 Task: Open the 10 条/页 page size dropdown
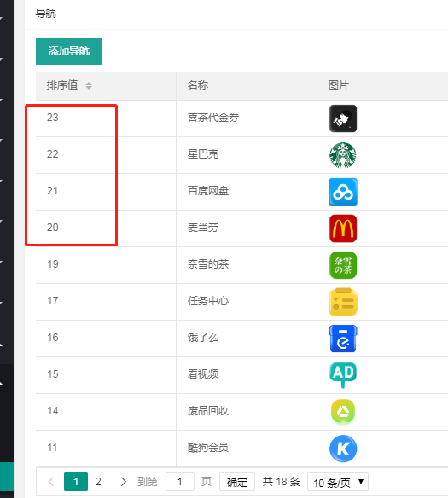pos(338,482)
